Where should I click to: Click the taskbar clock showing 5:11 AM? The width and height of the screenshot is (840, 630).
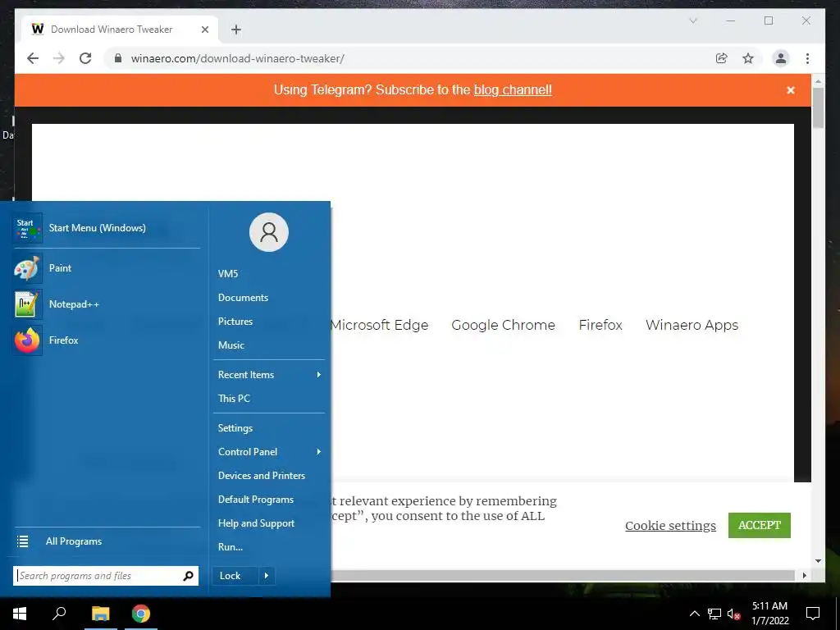tap(769, 614)
